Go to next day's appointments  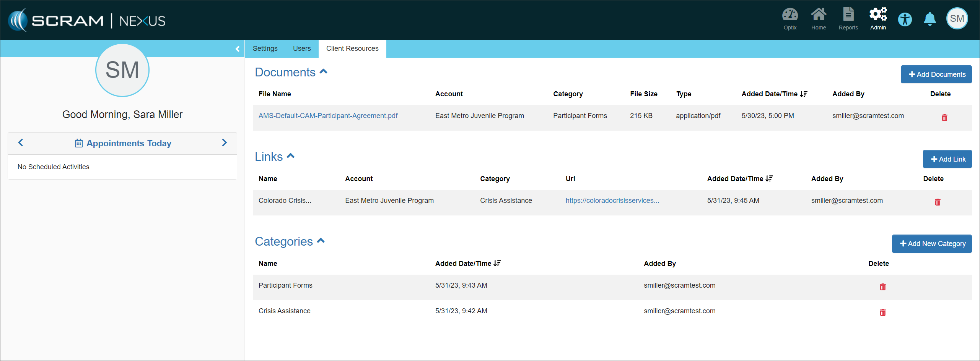224,143
